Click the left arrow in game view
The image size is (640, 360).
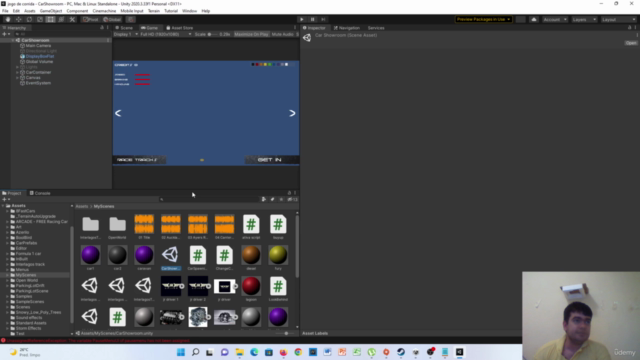(x=118, y=113)
